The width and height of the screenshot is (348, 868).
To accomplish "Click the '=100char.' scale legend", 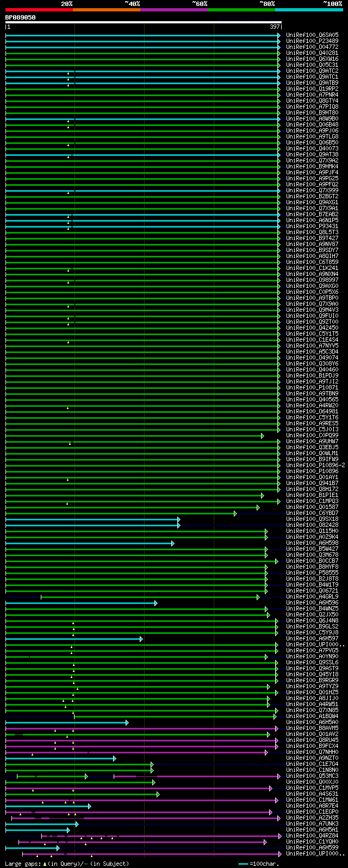I will click(259, 864).
